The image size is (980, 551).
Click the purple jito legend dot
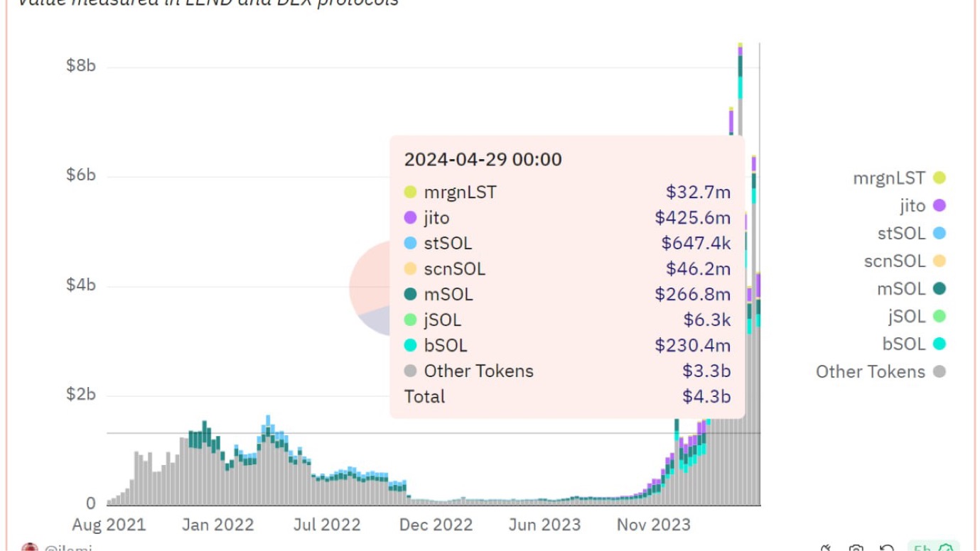click(939, 205)
